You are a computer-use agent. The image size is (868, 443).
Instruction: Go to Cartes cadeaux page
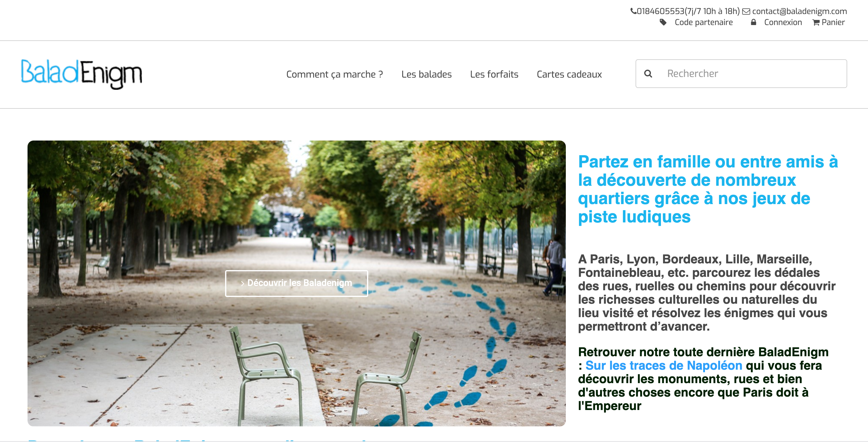coord(569,74)
